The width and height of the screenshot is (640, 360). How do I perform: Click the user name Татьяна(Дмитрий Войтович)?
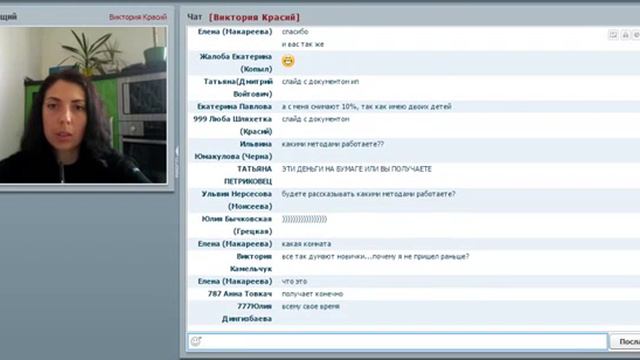tap(238, 88)
